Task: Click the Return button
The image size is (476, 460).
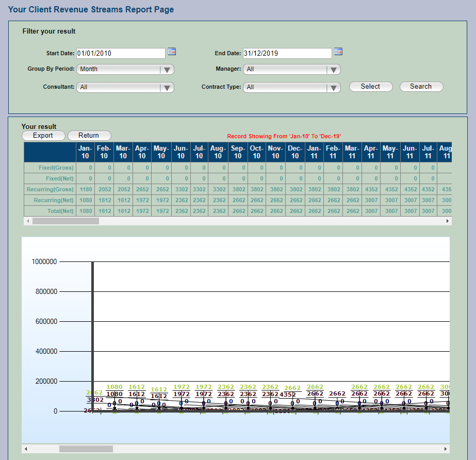Action: pyautogui.click(x=89, y=136)
